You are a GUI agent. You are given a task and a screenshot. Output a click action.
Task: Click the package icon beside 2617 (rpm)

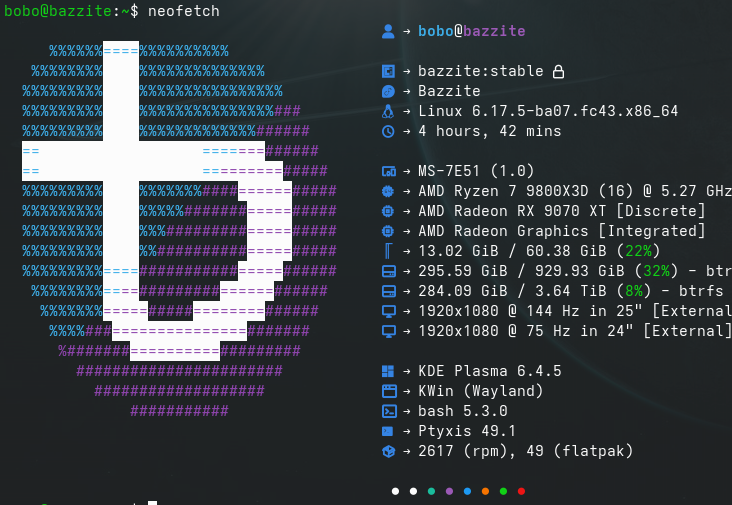[388, 451]
